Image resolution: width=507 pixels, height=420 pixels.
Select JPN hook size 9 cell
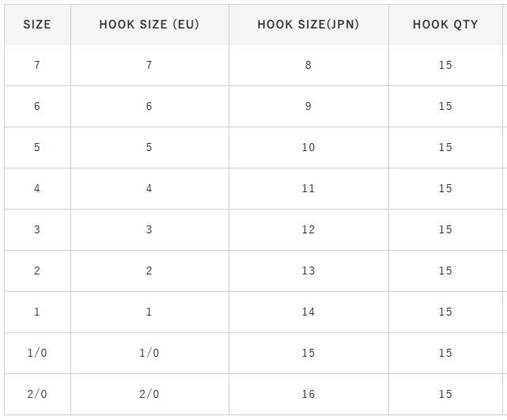(308, 106)
